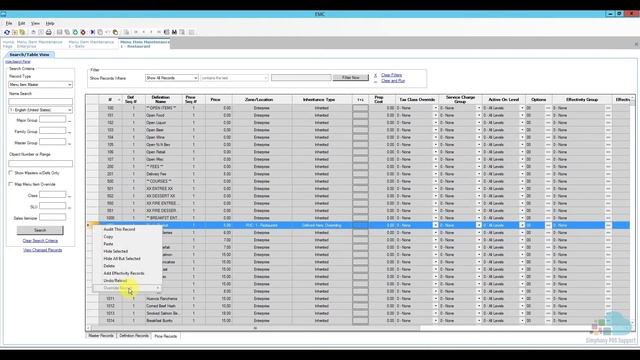
Task: Expand Tax Class Override dropdown in highlighted row
Action: coord(436,225)
